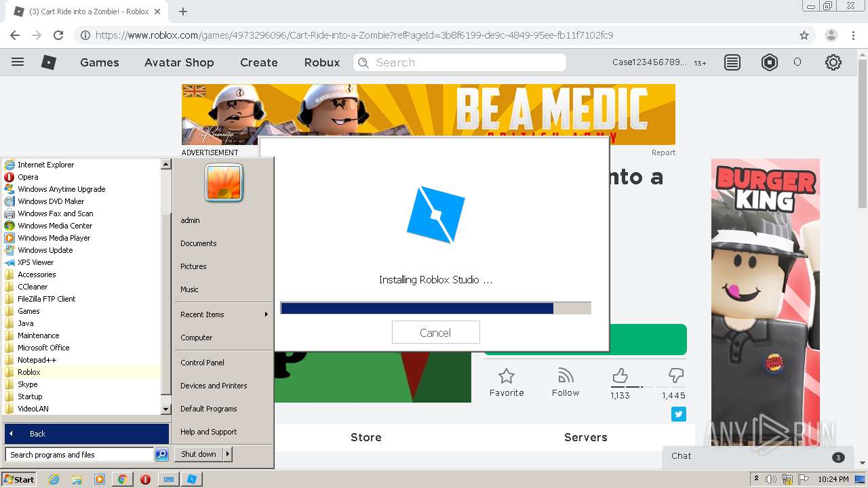868x488 pixels.
Task: Show hidden system tray icons
Action: click(756, 479)
